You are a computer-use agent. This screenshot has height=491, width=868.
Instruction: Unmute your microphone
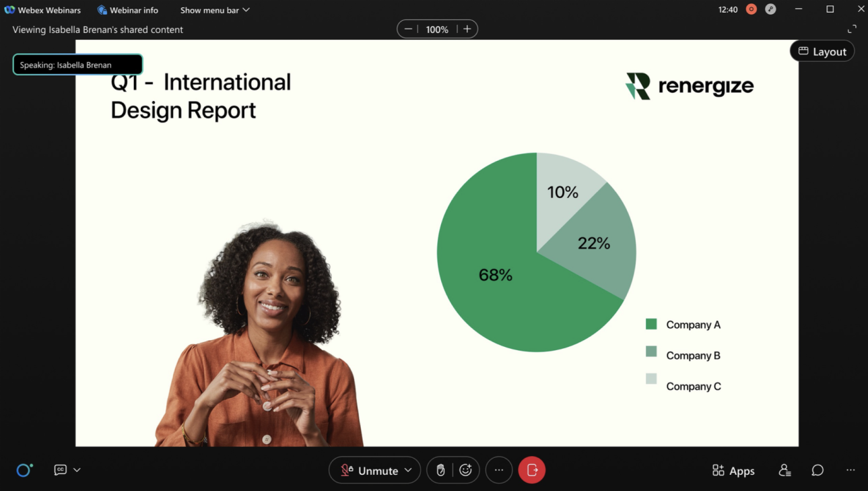point(369,470)
